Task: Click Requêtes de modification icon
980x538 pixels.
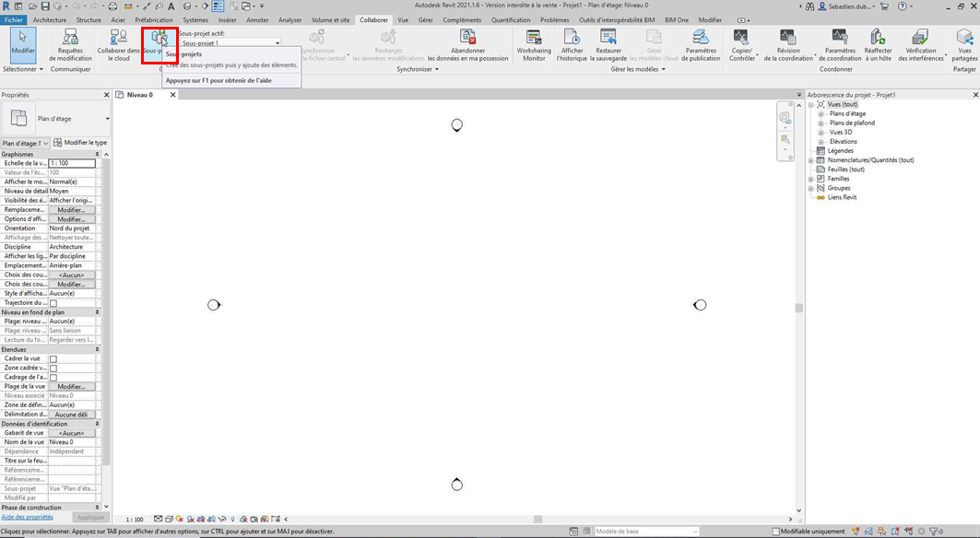Action: [70, 38]
